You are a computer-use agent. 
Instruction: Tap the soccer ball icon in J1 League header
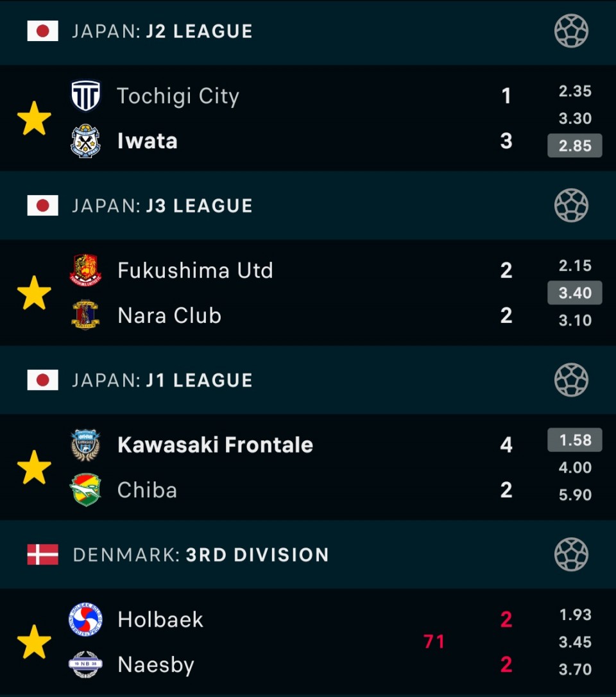571,380
